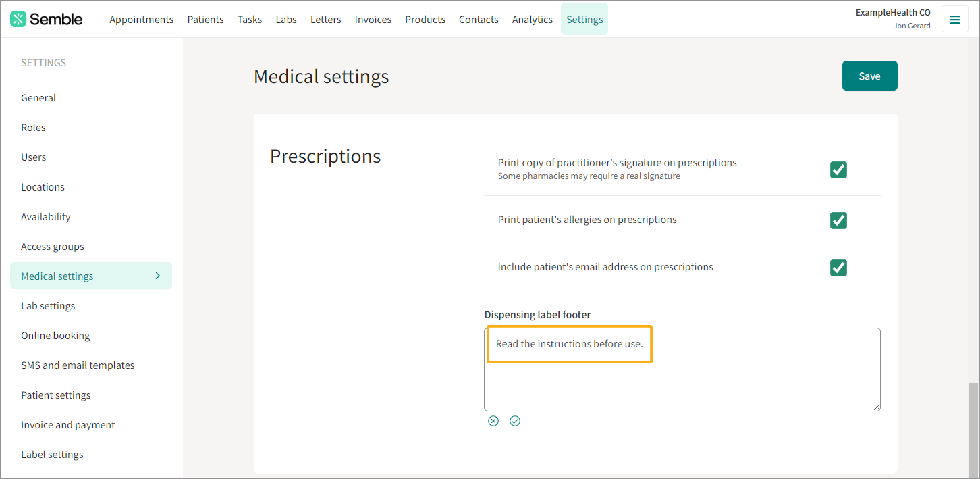Screen dimensions: 980x479
Task: Open Lab settings in the sidebar
Action: click(48, 306)
